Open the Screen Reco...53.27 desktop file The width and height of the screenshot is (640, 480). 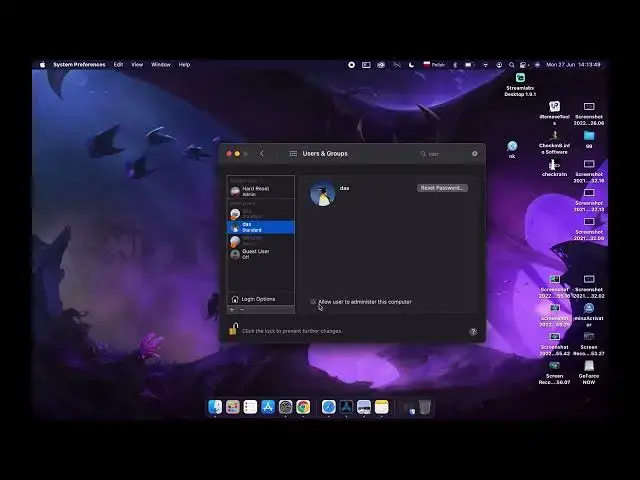589,343
